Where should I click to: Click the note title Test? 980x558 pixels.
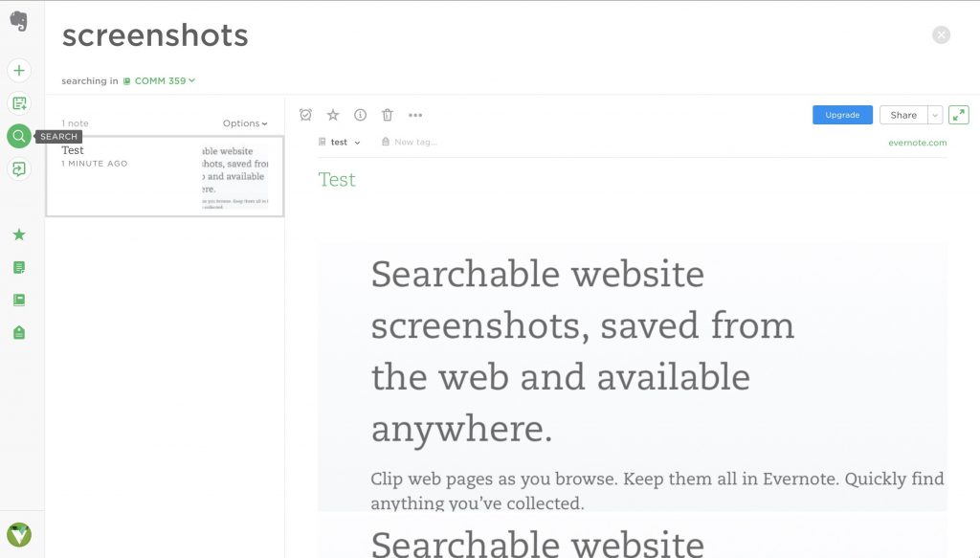click(x=337, y=179)
